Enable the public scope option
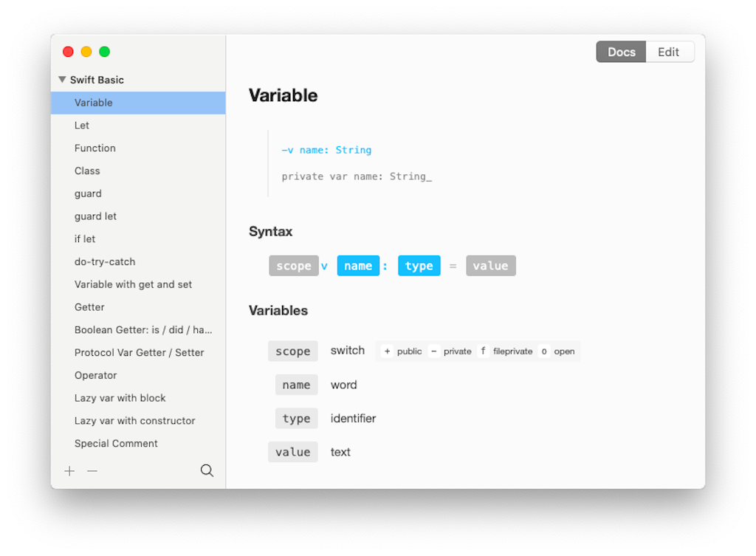The image size is (756, 556). point(401,351)
